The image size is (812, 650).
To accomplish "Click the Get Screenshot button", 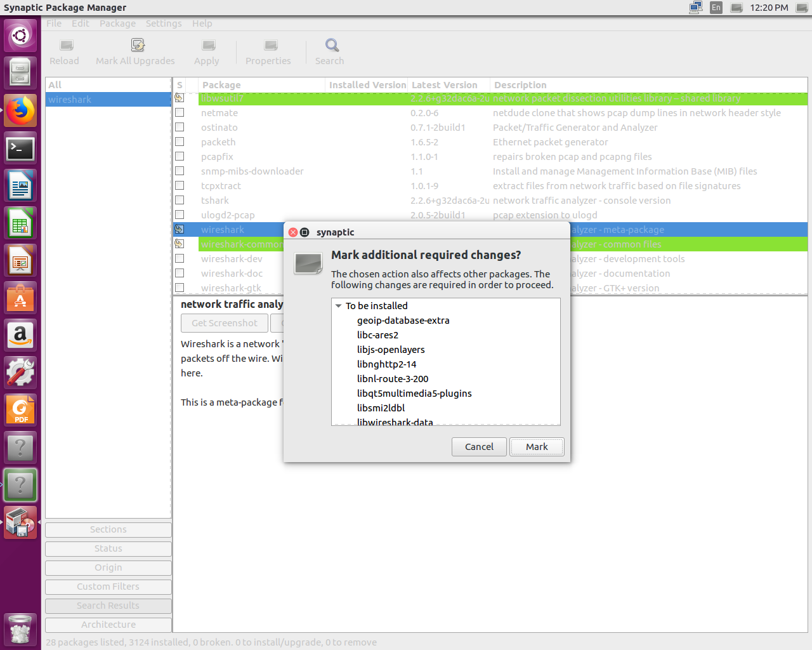I will pyautogui.click(x=225, y=323).
